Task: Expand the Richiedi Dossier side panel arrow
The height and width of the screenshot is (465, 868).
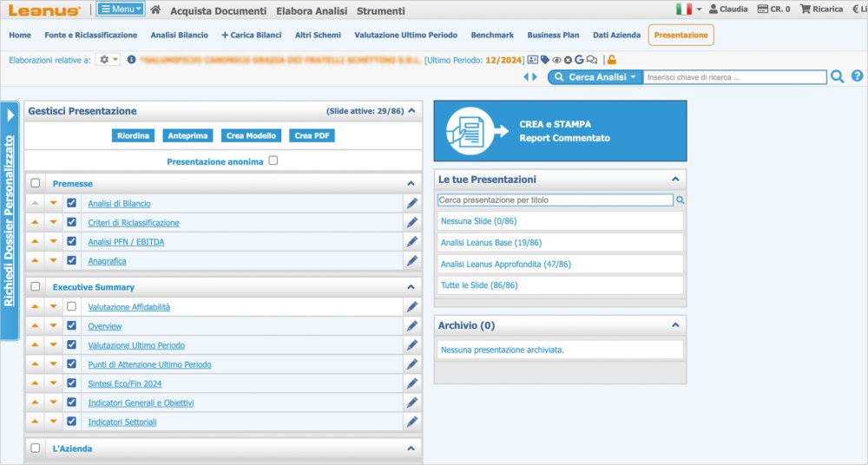Action: tap(10, 115)
